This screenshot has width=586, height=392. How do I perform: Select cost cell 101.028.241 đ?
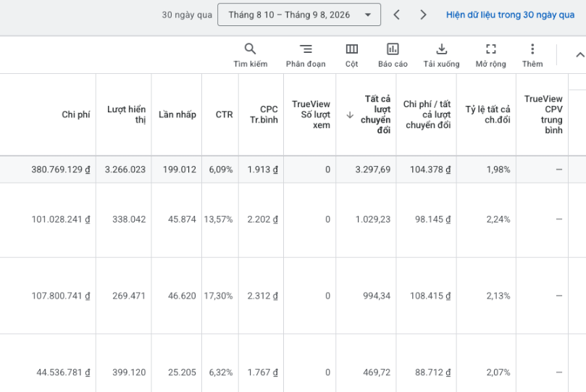61,220
